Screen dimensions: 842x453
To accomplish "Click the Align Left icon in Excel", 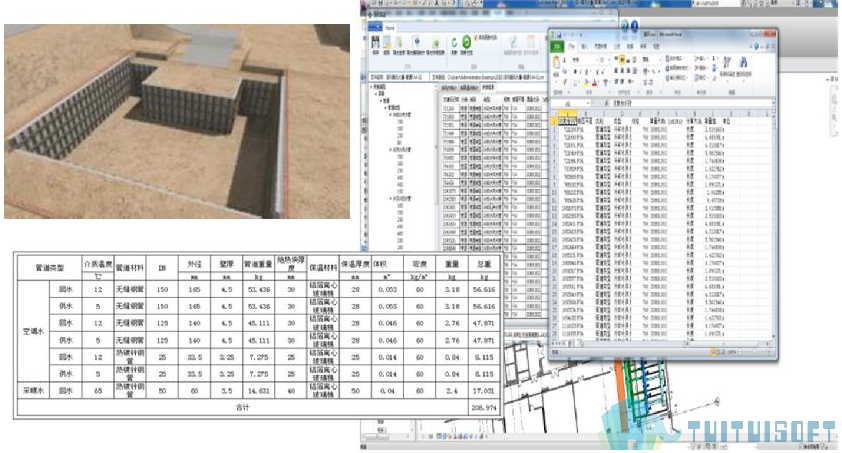I will pos(615,70).
